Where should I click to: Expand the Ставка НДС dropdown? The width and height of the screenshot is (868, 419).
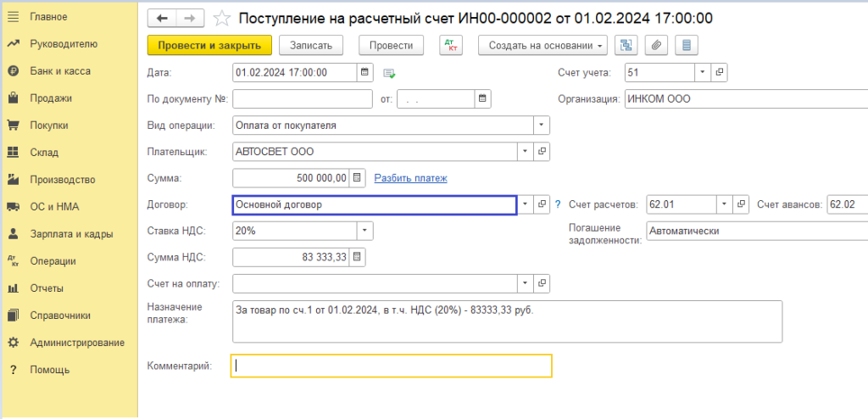[364, 230]
